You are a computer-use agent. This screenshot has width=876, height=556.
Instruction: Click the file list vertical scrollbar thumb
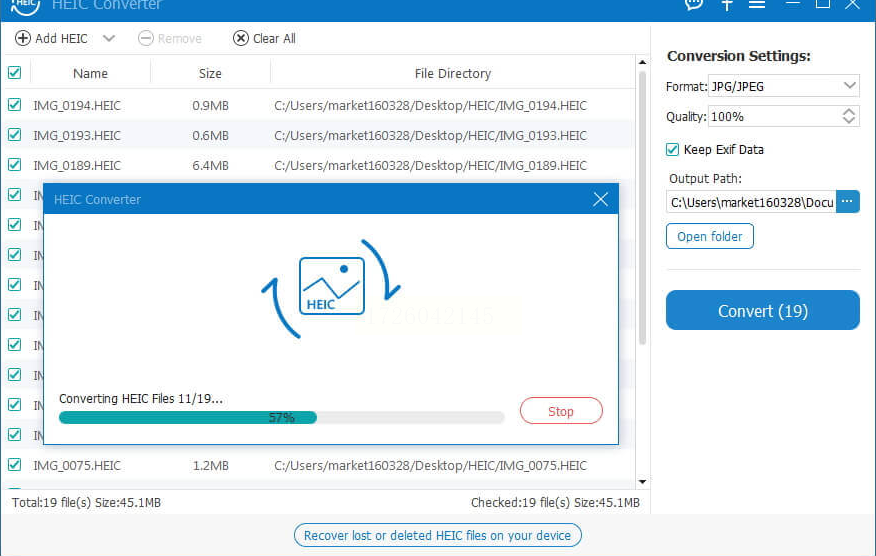[642, 208]
